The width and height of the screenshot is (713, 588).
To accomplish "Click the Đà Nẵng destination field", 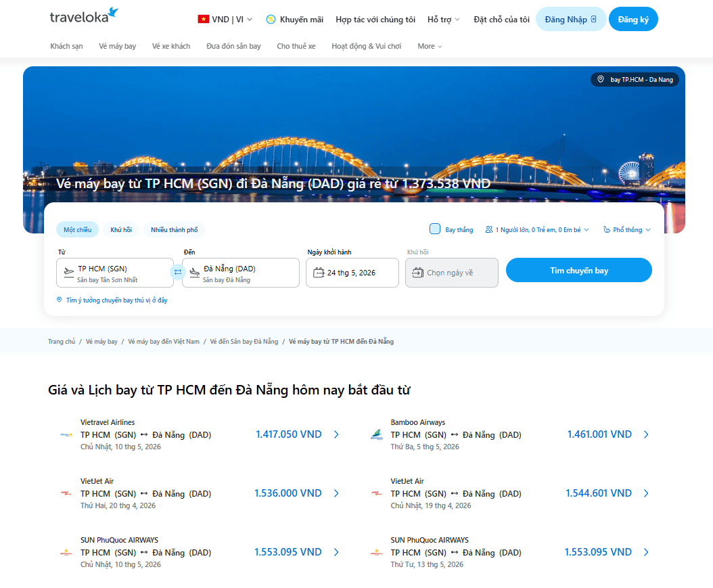I will click(x=241, y=273).
